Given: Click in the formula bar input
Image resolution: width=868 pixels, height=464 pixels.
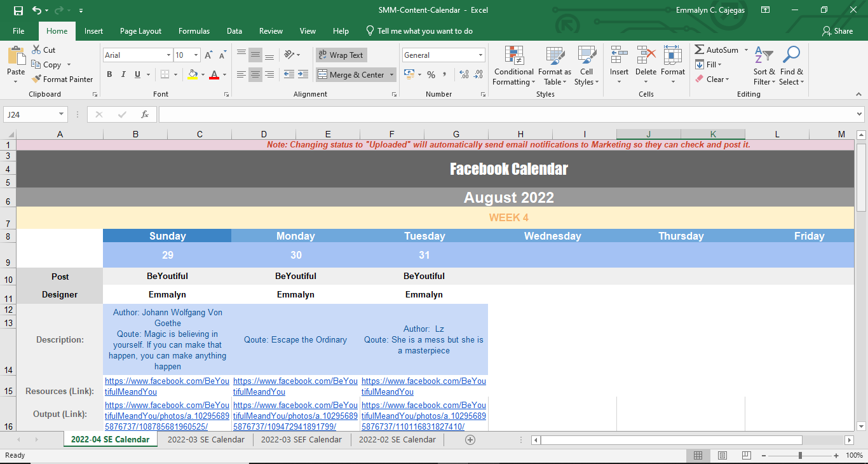Looking at the screenshot, I should tap(506, 114).
